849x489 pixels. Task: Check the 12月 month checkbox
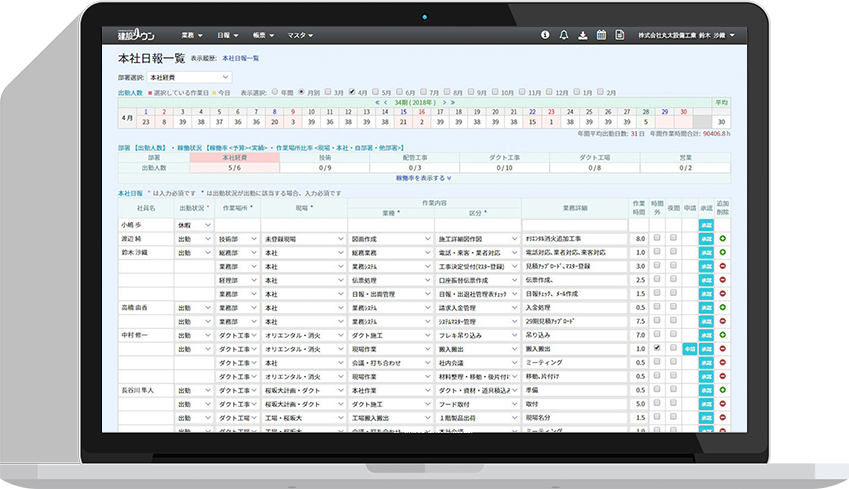(x=549, y=92)
